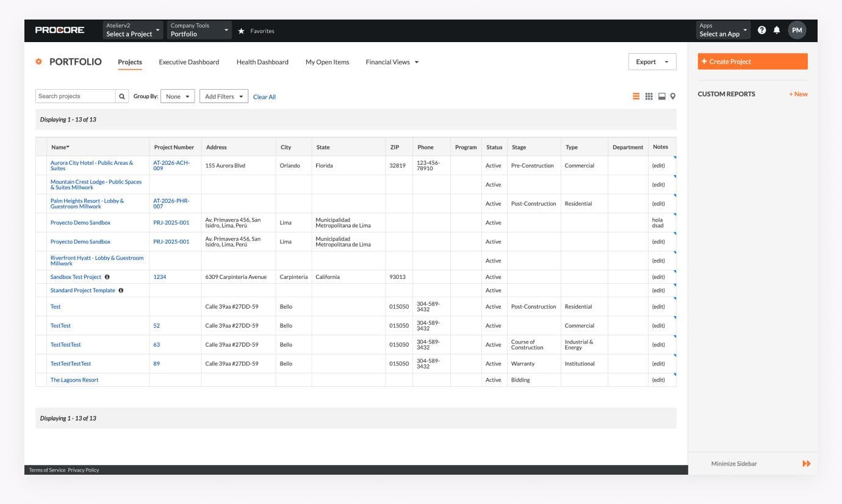Click the PM account avatar
Image resolution: width=842 pixels, height=504 pixels.
tap(797, 29)
